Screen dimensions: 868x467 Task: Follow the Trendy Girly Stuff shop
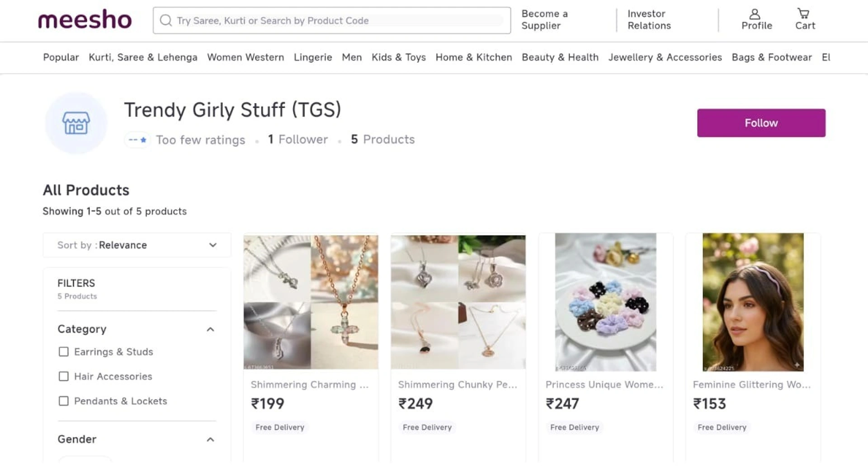(761, 123)
